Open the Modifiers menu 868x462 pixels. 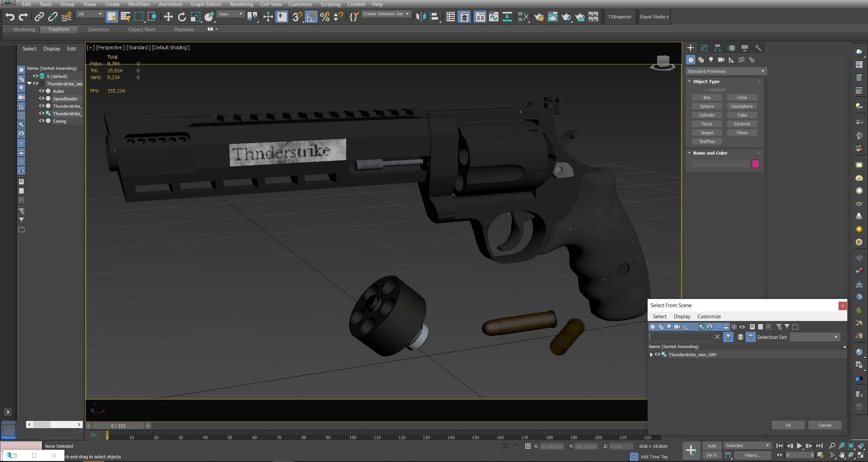(x=139, y=4)
